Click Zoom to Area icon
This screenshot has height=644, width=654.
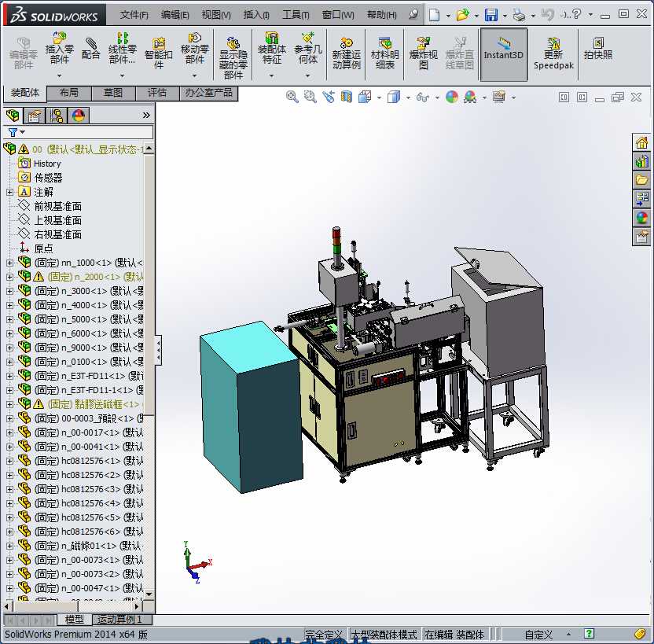pos(310,98)
